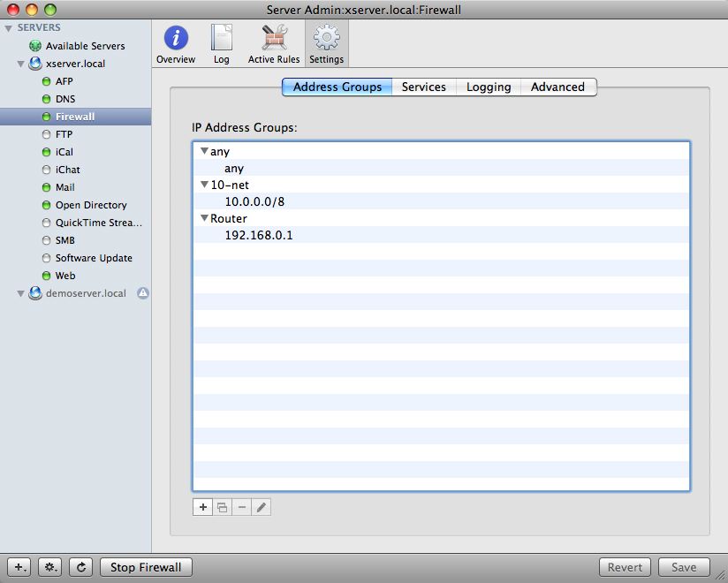The width and height of the screenshot is (728, 583).
Task: Switch to the Services tab
Action: (424, 87)
